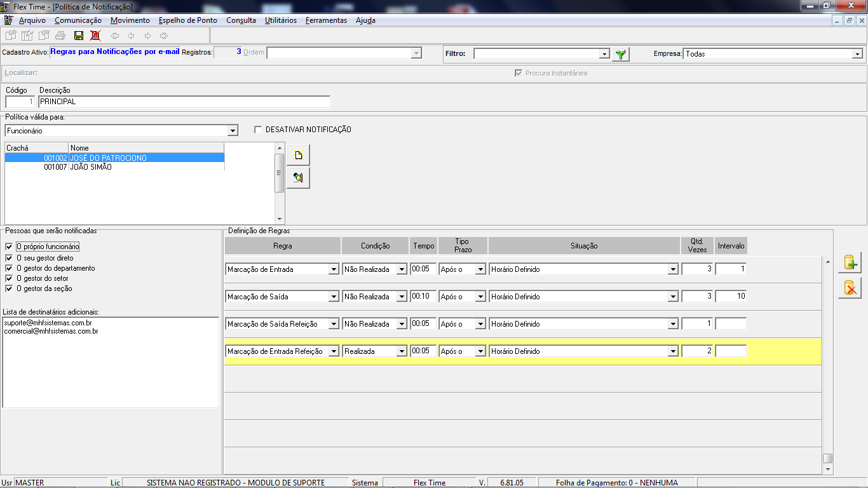
Task: Open the Consulta menu
Action: click(241, 20)
